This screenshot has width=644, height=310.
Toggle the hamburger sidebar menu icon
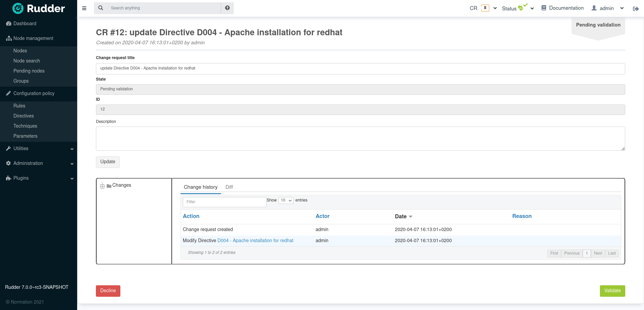(84, 8)
